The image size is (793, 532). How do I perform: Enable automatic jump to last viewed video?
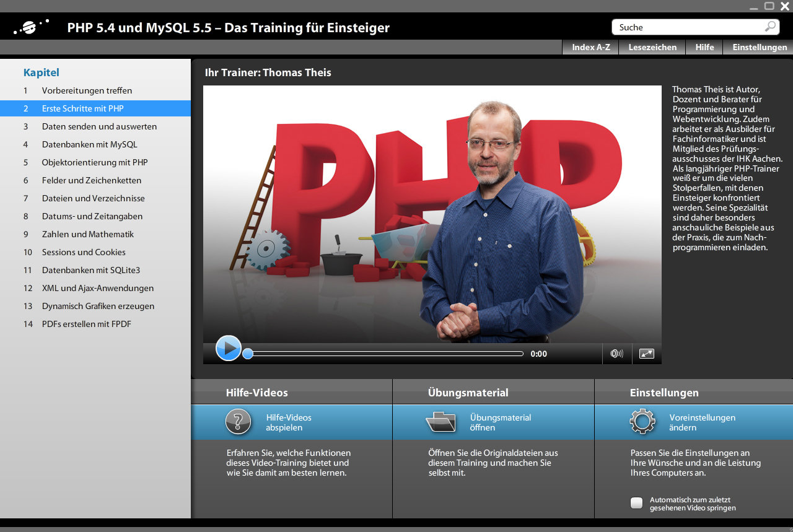(x=637, y=503)
